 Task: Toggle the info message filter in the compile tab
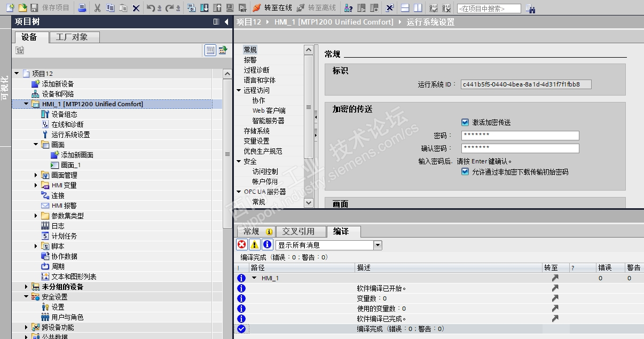[x=268, y=245]
